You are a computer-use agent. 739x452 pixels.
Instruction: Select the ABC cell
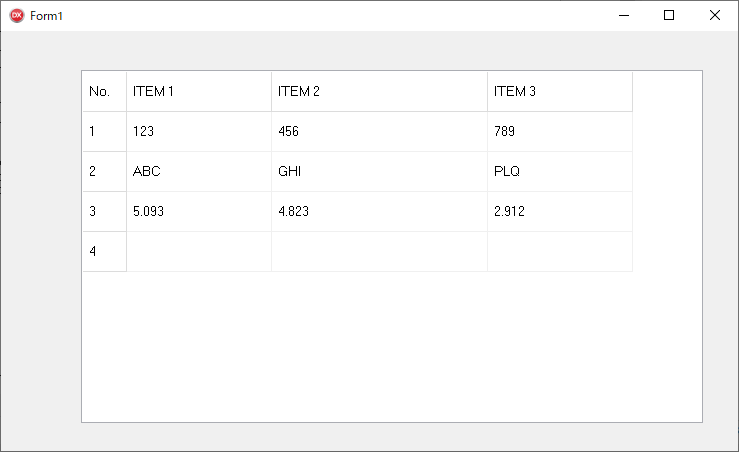[x=199, y=172]
